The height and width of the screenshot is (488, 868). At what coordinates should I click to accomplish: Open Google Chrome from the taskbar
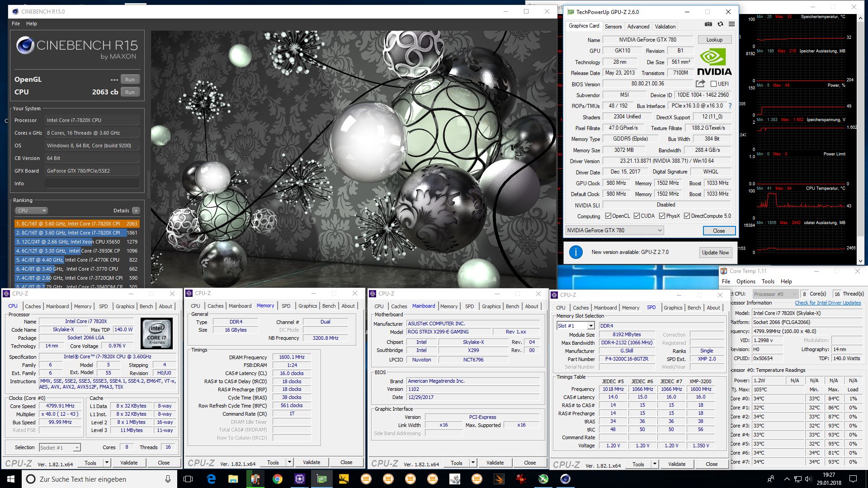tap(278, 479)
